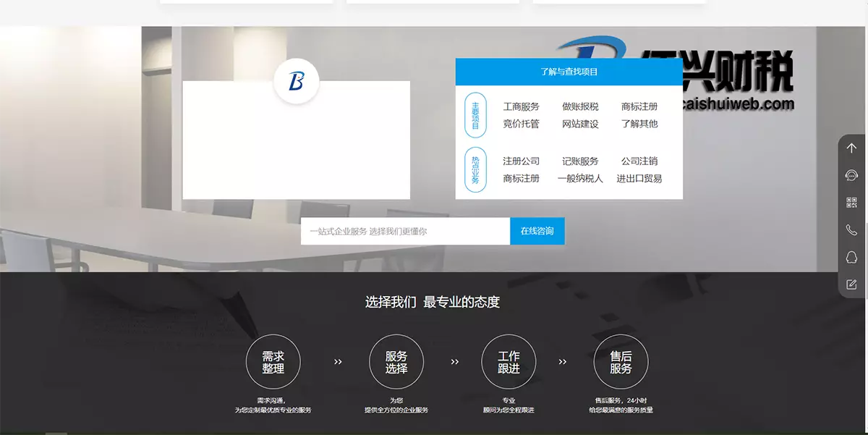
Task: Open the 公司注销 link
Action: [639, 161]
